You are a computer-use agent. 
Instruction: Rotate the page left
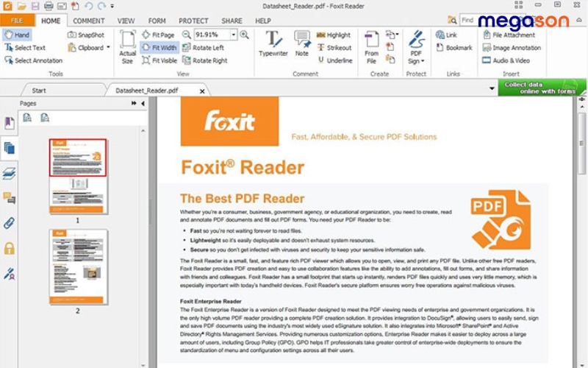(x=204, y=48)
